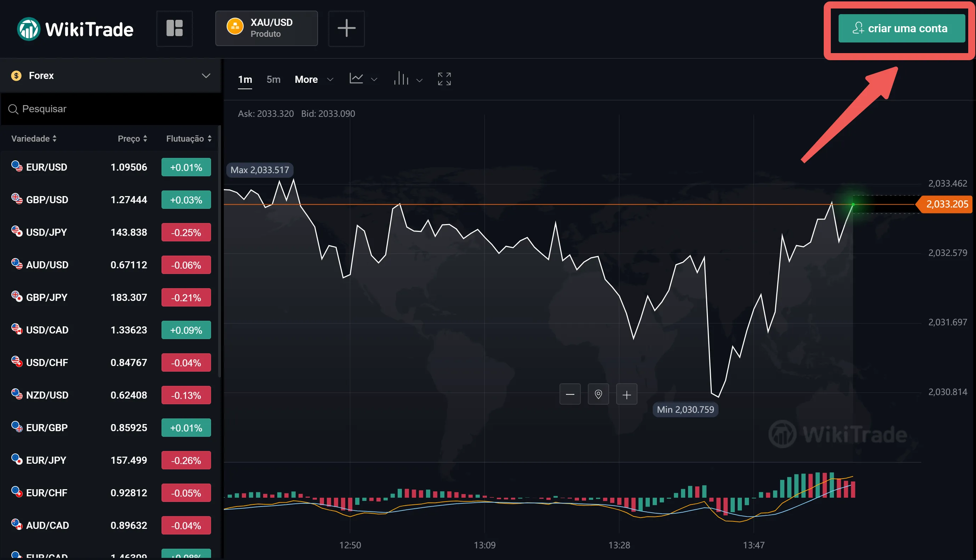Click the XAU/USD gold coin icon
Screen dimensions: 976x560
(235, 27)
